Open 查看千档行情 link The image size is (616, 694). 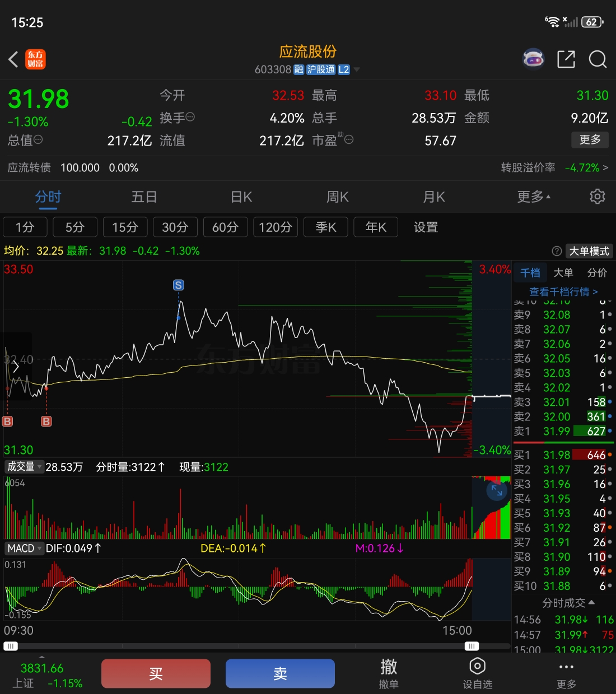click(563, 292)
